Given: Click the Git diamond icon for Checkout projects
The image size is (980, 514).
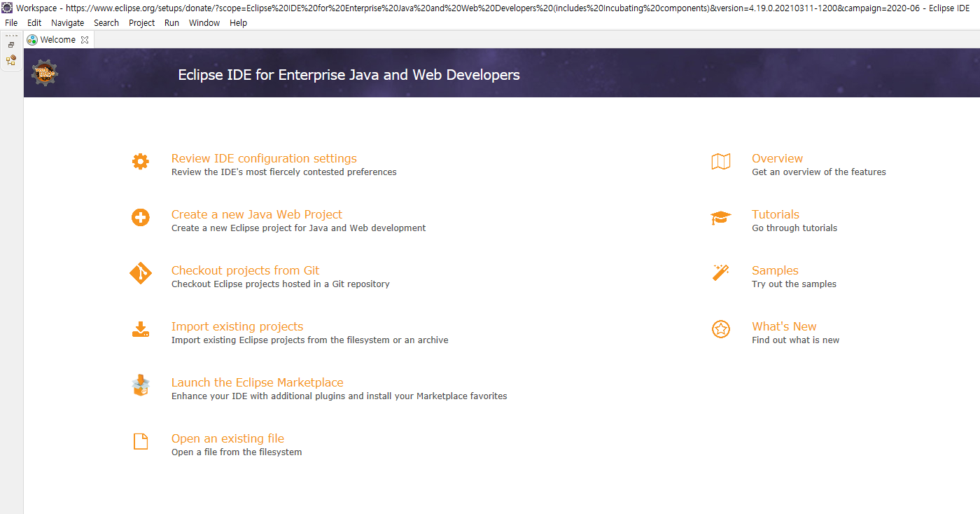Looking at the screenshot, I should pyautogui.click(x=141, y=273).
